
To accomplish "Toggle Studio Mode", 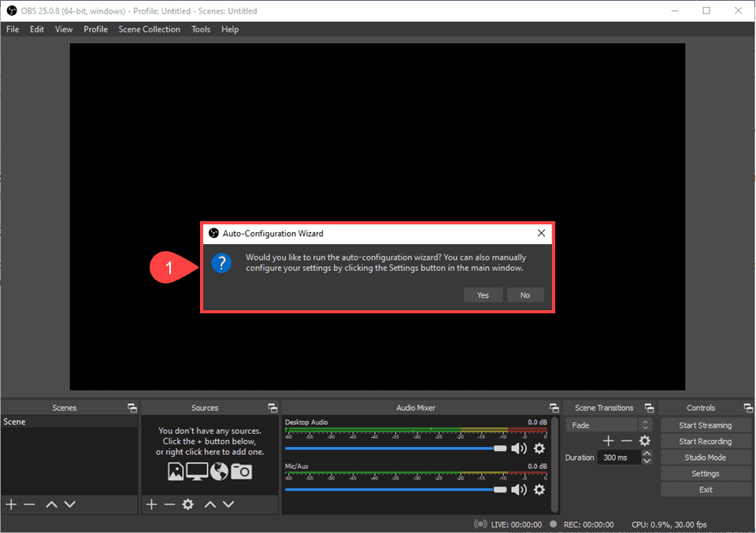I will pyautogui.click(x=705, y=457).
